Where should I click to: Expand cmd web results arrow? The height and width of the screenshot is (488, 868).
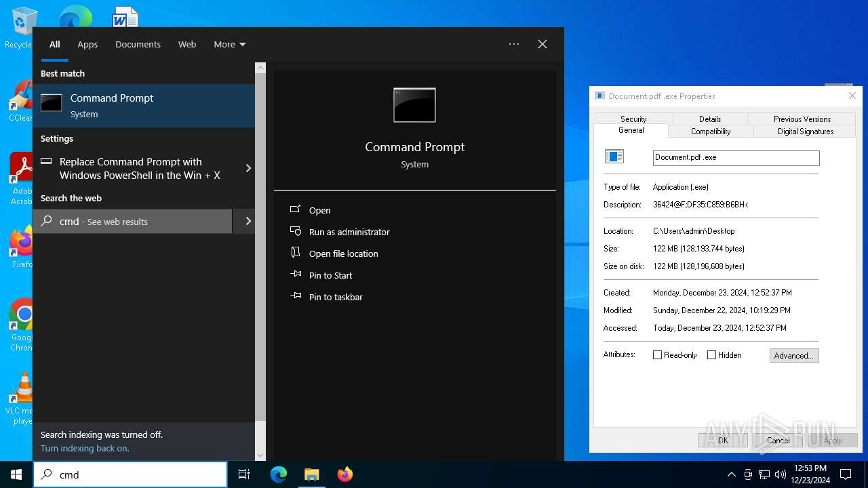(248, 221)
